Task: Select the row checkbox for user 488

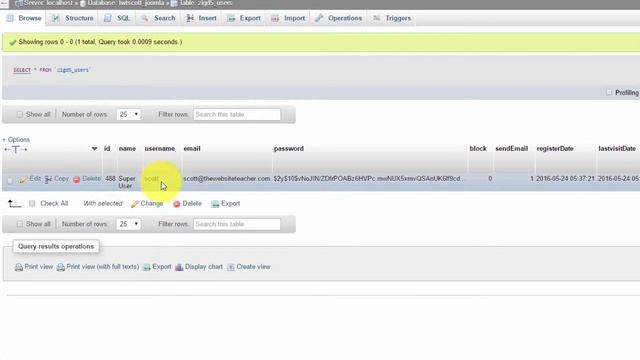Action: point(10,180)
